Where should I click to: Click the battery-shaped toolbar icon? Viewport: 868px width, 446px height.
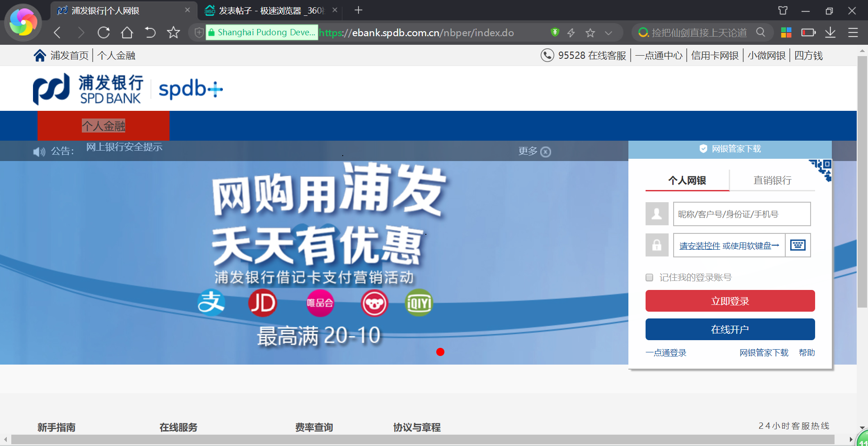click(808, 33)
